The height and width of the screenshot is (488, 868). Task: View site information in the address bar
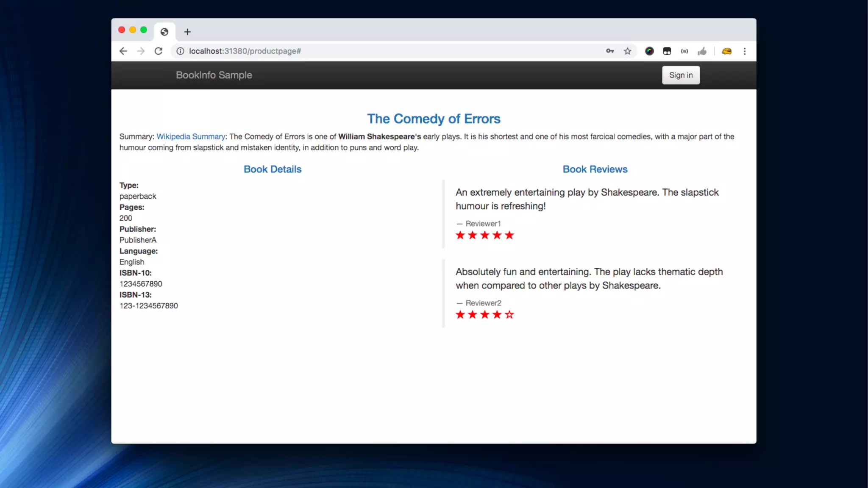tap(181, 51)
